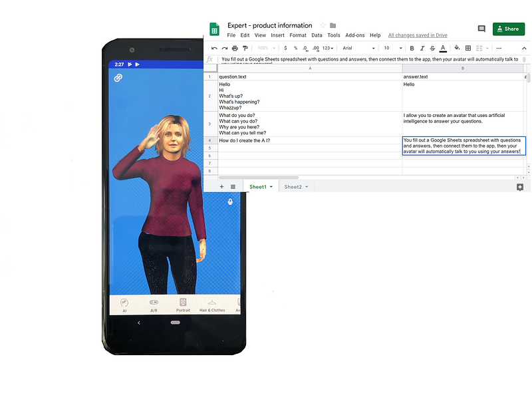Open the Format menu
The image size is (532, 399).
[298, 35]
